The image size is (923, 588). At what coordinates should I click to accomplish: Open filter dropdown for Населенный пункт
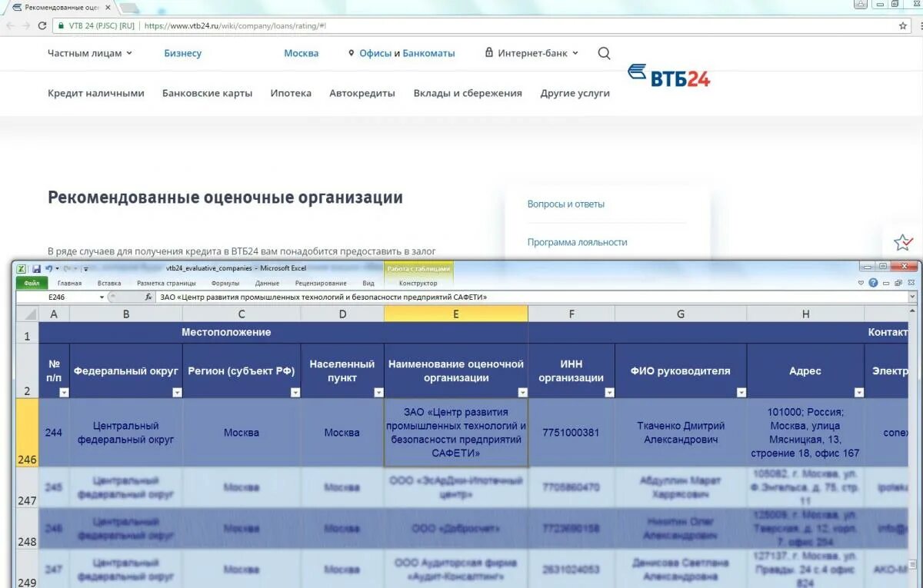(378, 392)
